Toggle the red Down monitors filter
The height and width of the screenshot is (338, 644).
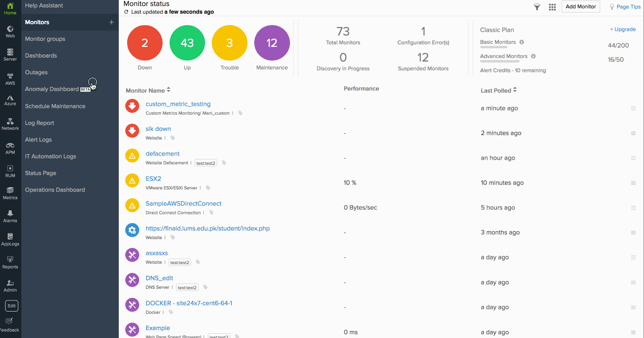click(x=144, y=42)
